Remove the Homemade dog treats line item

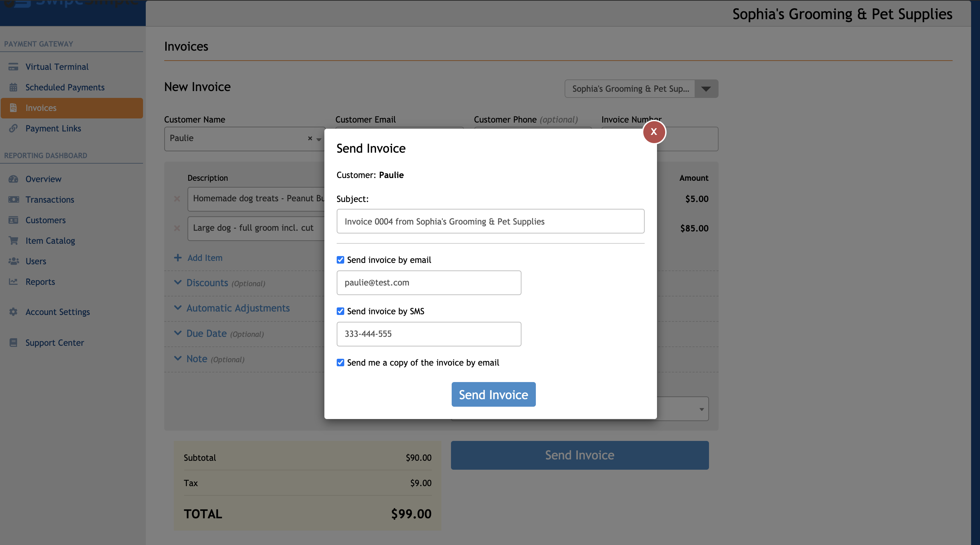point(177,199)
